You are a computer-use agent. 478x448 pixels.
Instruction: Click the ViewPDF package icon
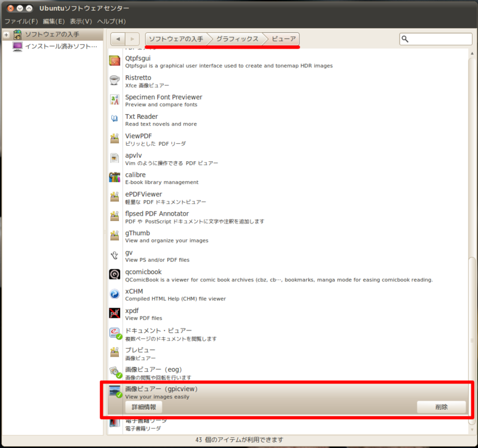pos(115,139)
